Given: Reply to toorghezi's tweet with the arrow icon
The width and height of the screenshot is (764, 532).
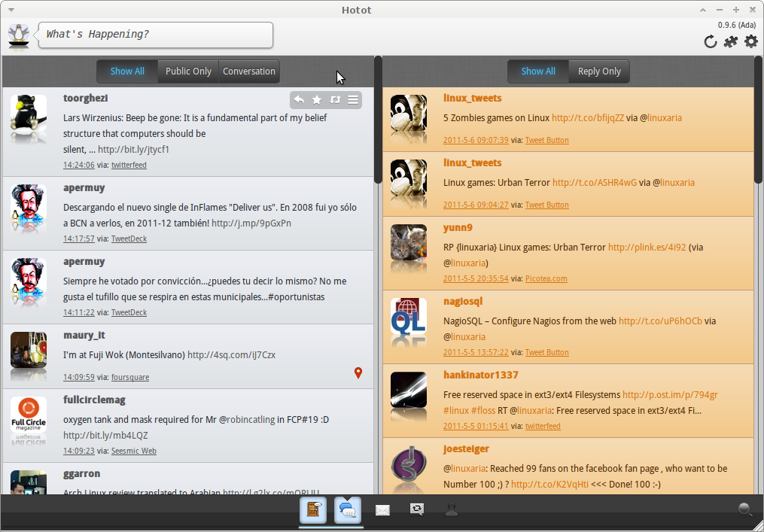Looking at the screenshot, I should pyautogui.click(x=299, y=100).
